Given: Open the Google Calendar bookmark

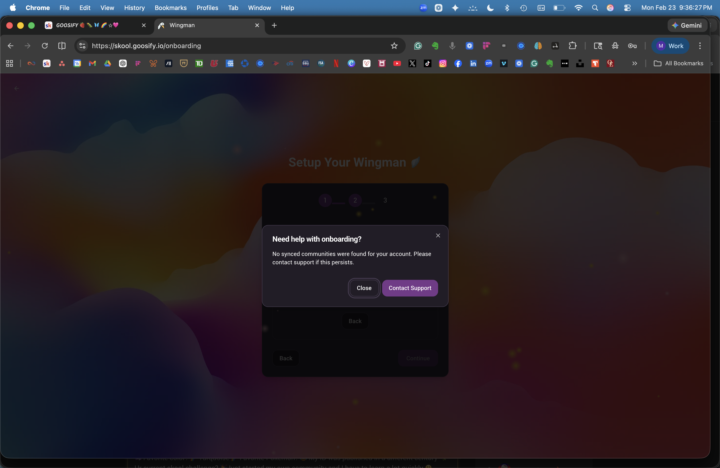Looking at the screenshot, I should click(x=77, y=63).
